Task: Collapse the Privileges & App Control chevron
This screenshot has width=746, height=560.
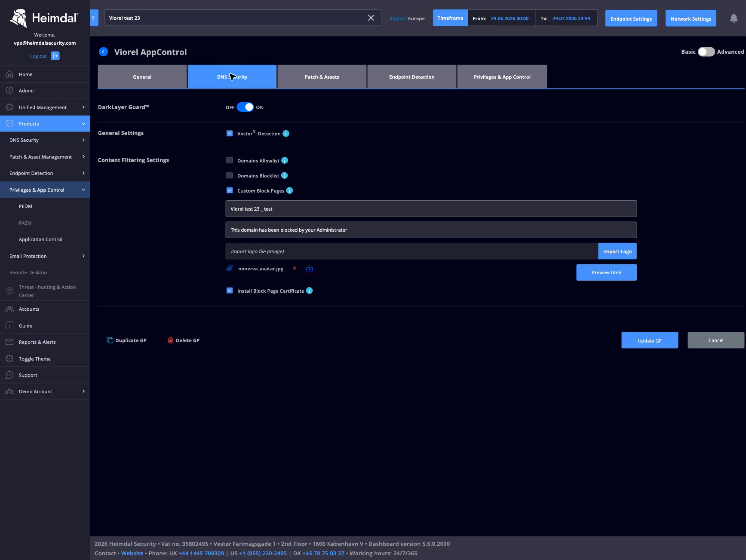Action: (x=83, y=190)
